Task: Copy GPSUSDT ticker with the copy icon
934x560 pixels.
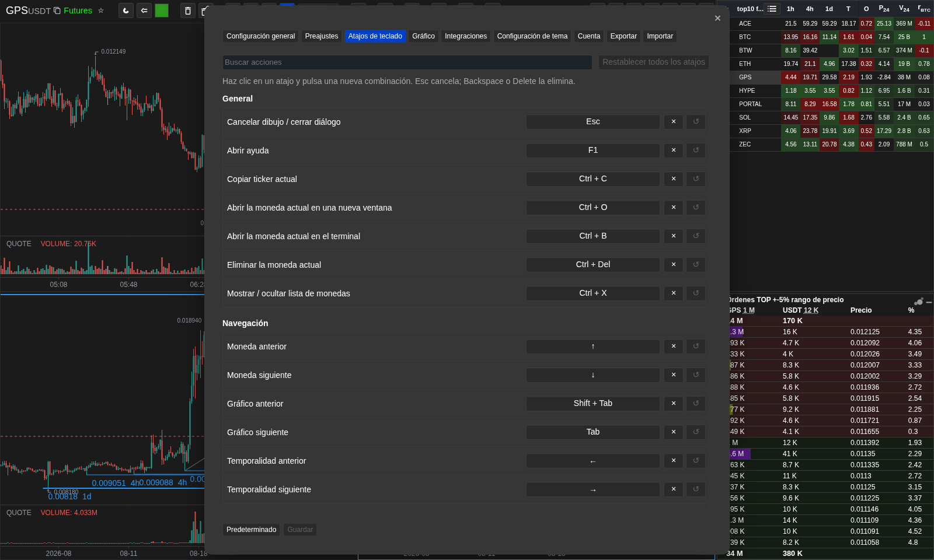Action: point(57,10)
